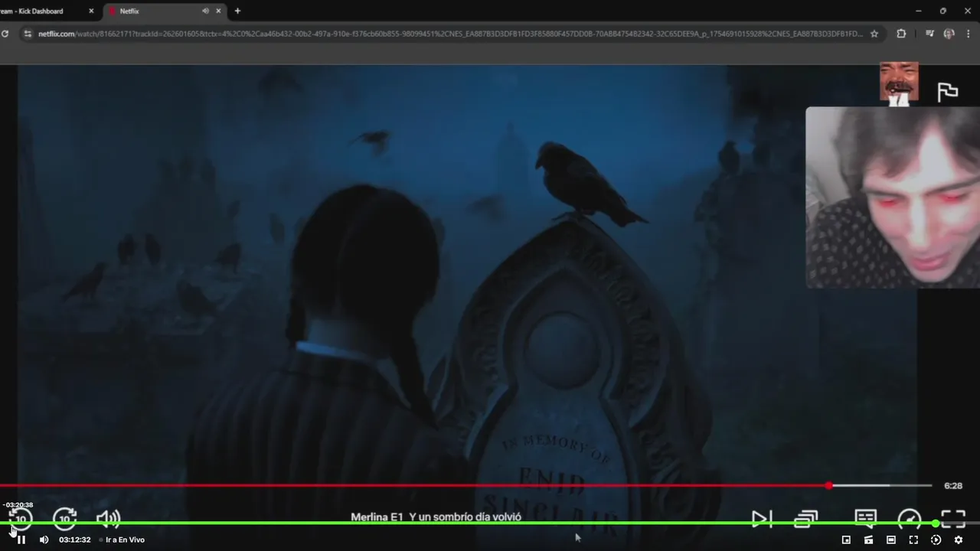Mute the Netflix tab audio icon
This screenshot has width=980, height=551.
[205, 11]
